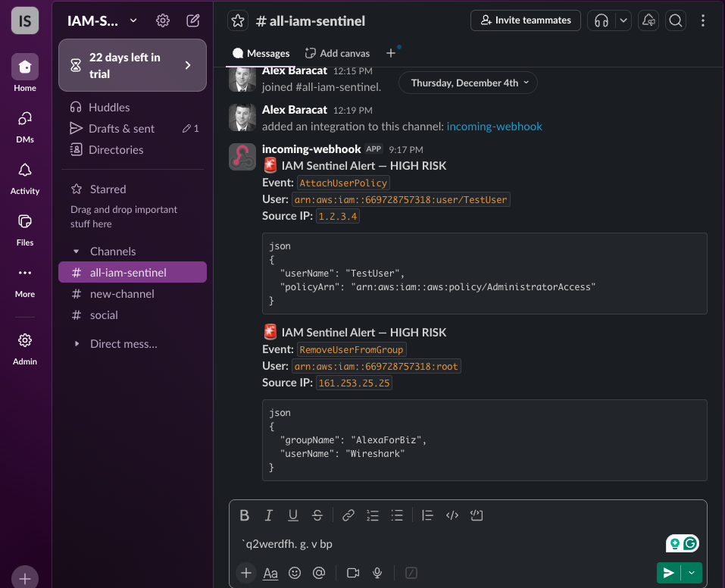This screenshot has width=725, height=588.
Task: Start a huddle with headphones icon
Action: point(602,21)
